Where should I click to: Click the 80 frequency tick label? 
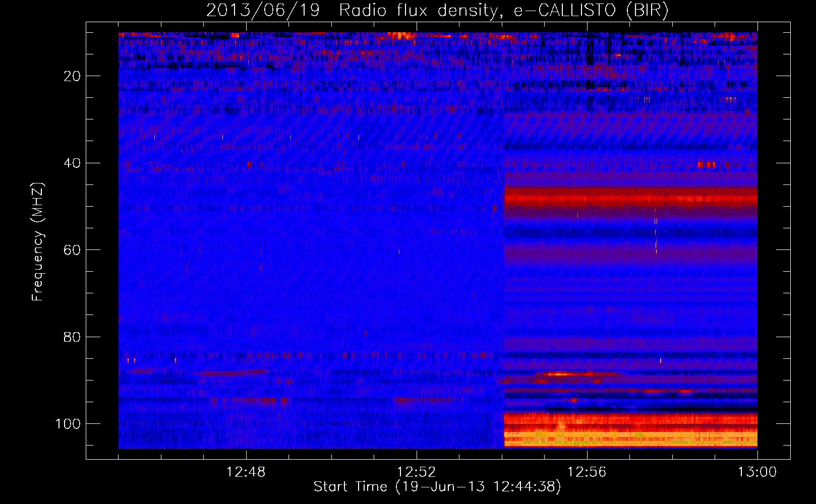click(72, 337)
